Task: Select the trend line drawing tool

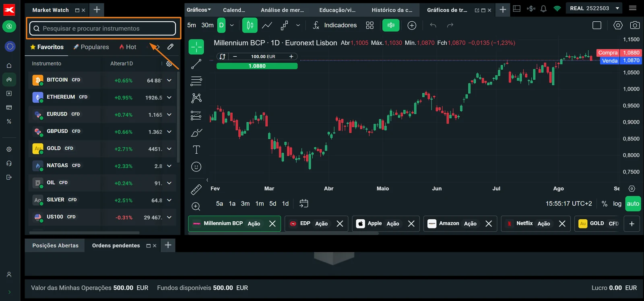Action: 196,64
